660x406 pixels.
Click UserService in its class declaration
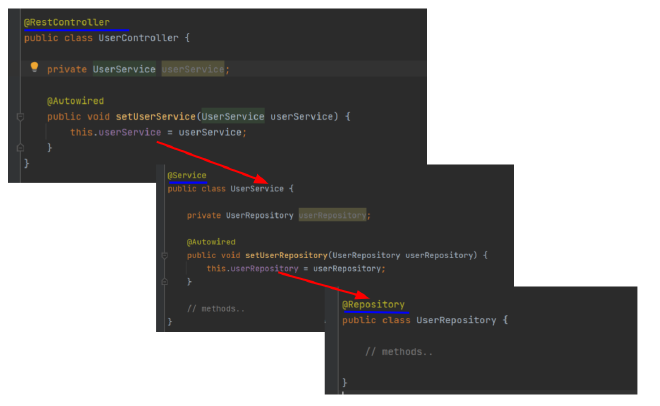coord(257,189)
